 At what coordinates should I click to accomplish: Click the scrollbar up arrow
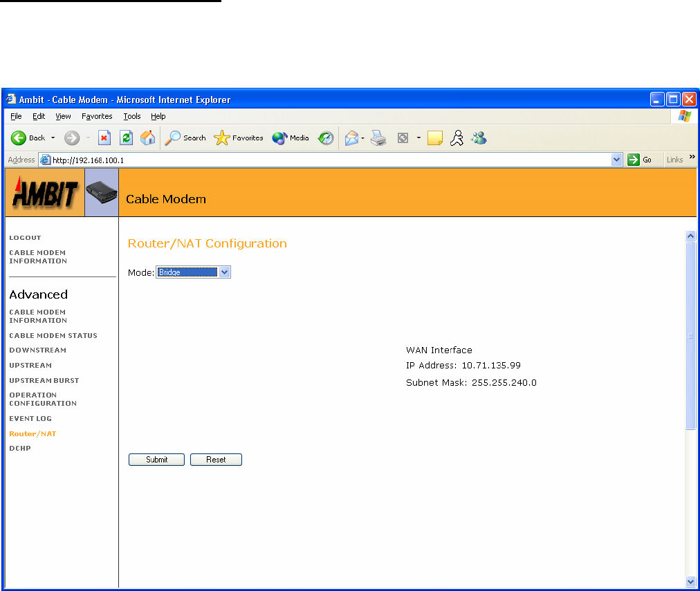coord(690,236)
